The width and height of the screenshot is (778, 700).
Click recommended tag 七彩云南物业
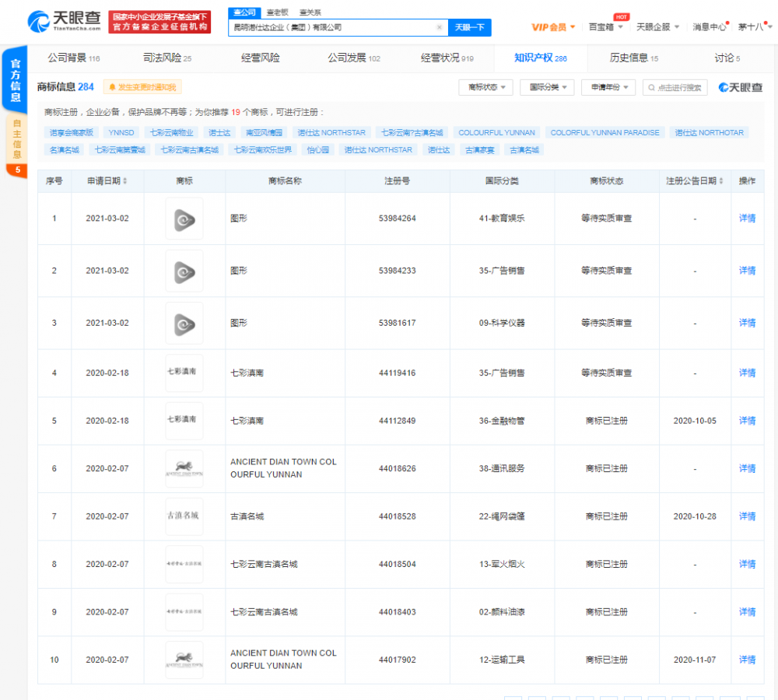pyautogui.click(x=172, y=133)
